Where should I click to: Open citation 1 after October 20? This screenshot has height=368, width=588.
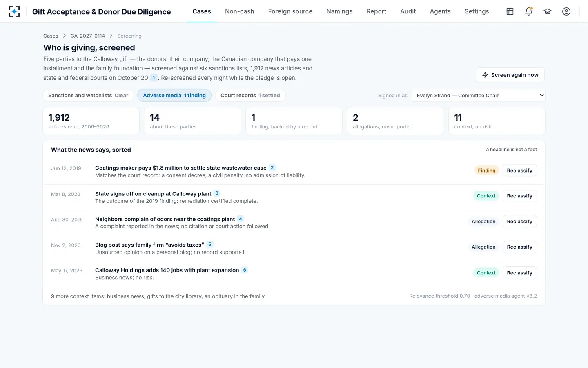(x=154, y=78)
